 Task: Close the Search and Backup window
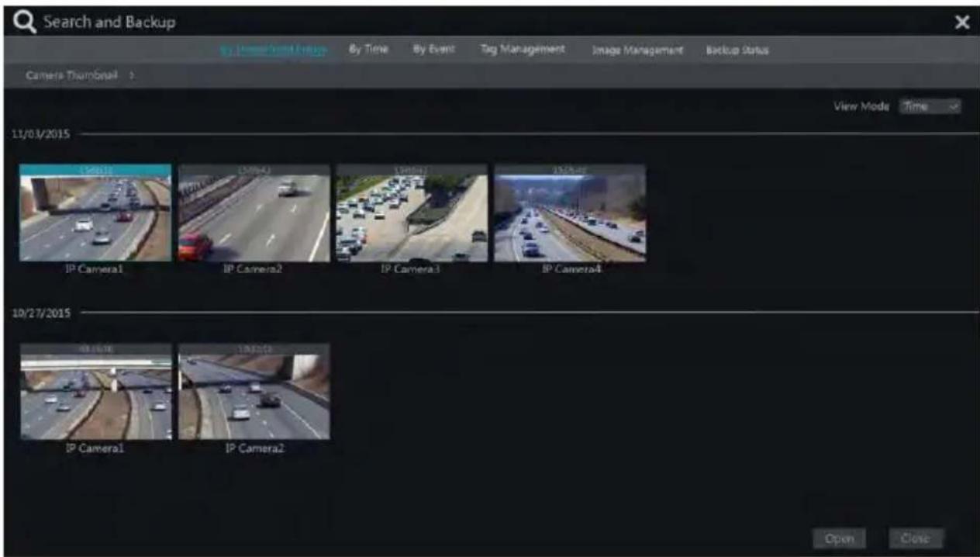962,23
